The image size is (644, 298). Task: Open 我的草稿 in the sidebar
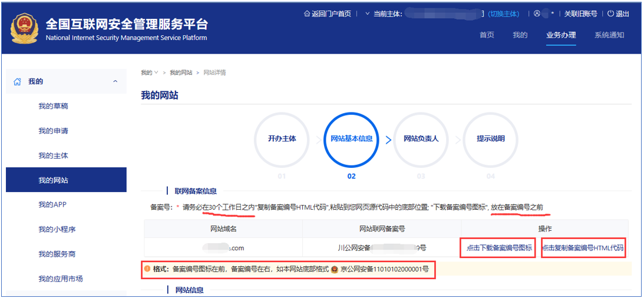[54, 106]
